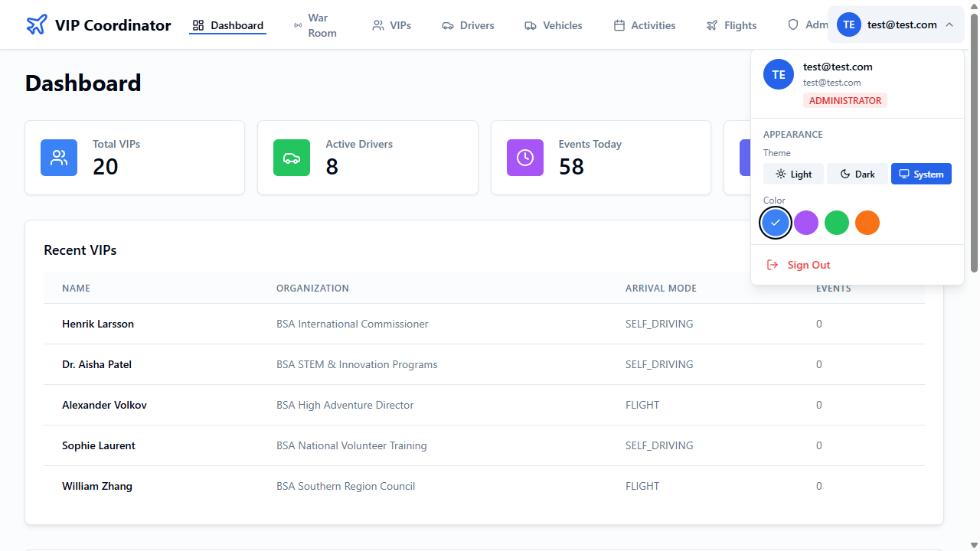Click the VIP Coordinator airplane logo
Viewport: 980px width, 551px height.
pyautogui.click(x=36, y=25)
